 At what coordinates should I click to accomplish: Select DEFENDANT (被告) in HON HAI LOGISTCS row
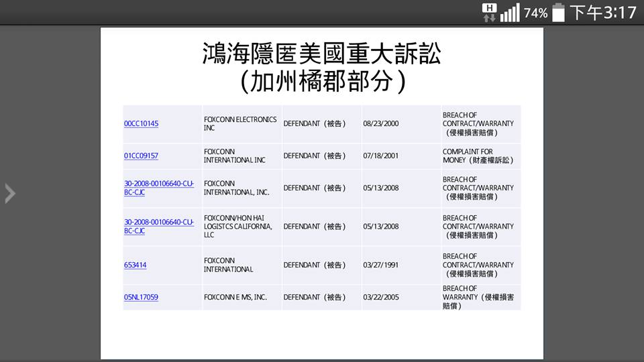click(x=315, y=226)
